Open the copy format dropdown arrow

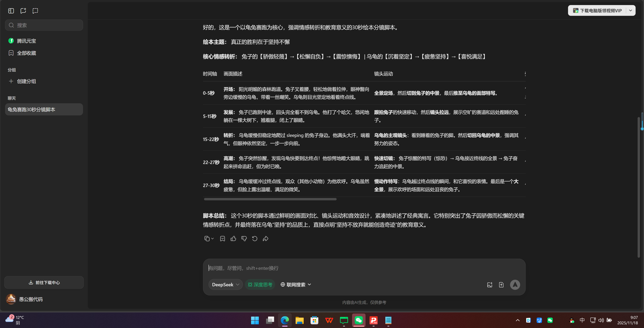(x=212, y=239)
